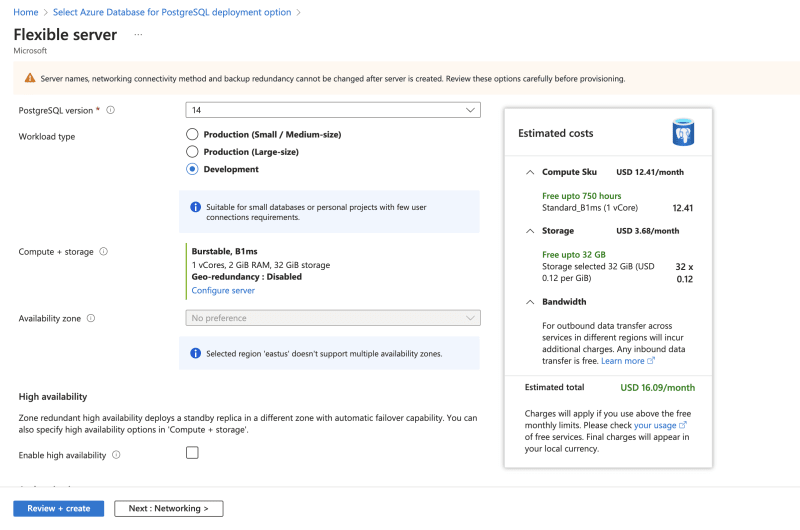Click the Standard_B1ms (1 vCore) line
This screenshot has height=530, width=800.
pyautogui.click(x=590, y=208)
